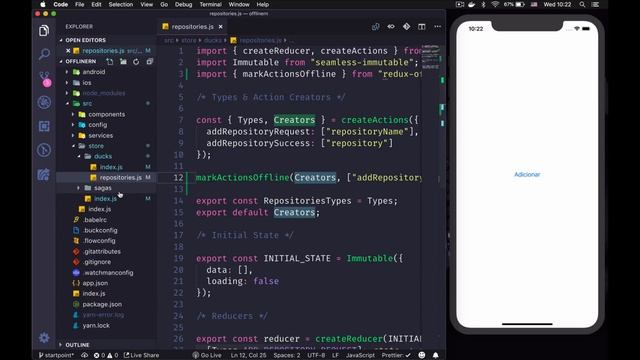Image resolution: width=640 pixels, height=360 pixels.
Task: Open Source Control view with pending badge
Action: click(x=44, y=78)
